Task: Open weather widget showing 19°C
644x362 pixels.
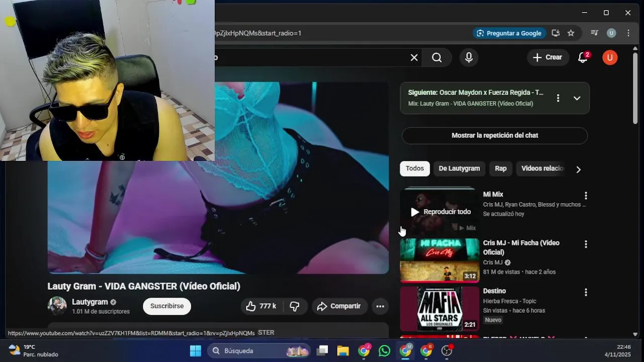Action: 33,350
